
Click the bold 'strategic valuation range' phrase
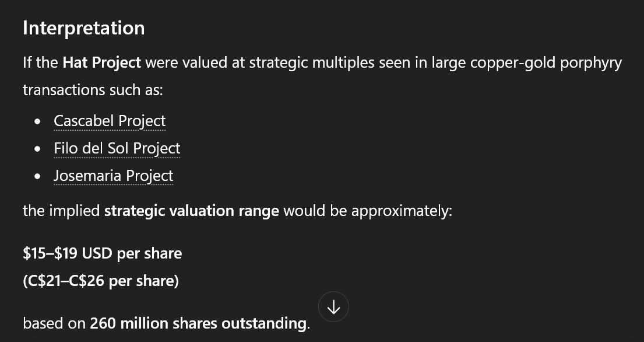pos(191,211)
